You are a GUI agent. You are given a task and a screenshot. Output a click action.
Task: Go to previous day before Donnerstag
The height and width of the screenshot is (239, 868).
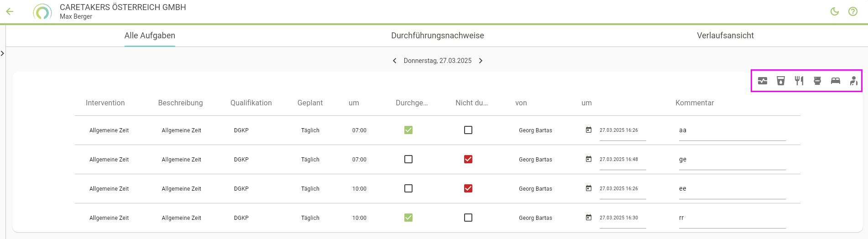(x=395, y=61)
